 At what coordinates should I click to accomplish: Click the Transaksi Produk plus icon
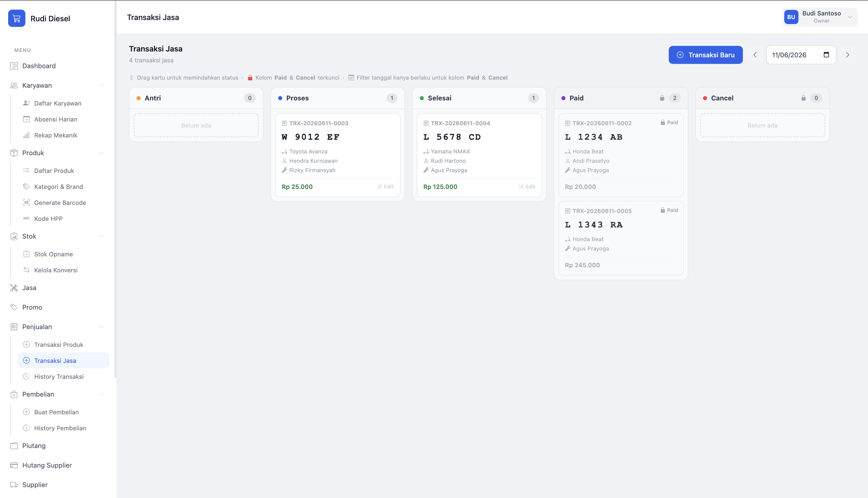[26, 345]
